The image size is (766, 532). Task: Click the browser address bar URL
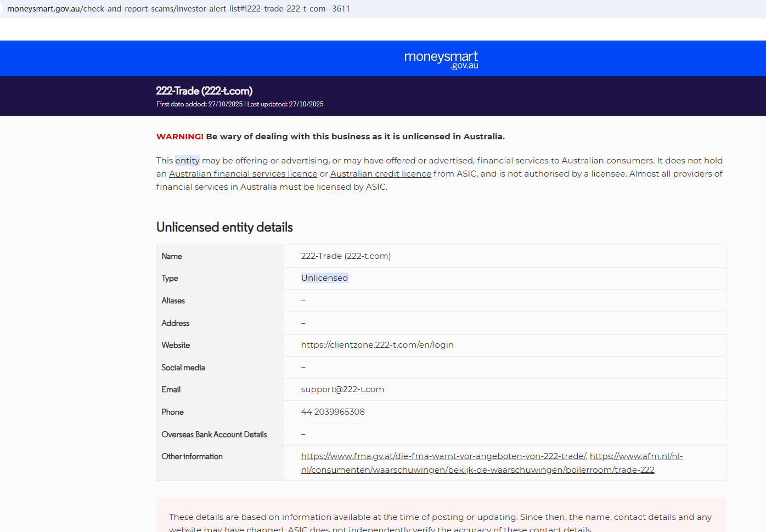[x=178, y=9]
